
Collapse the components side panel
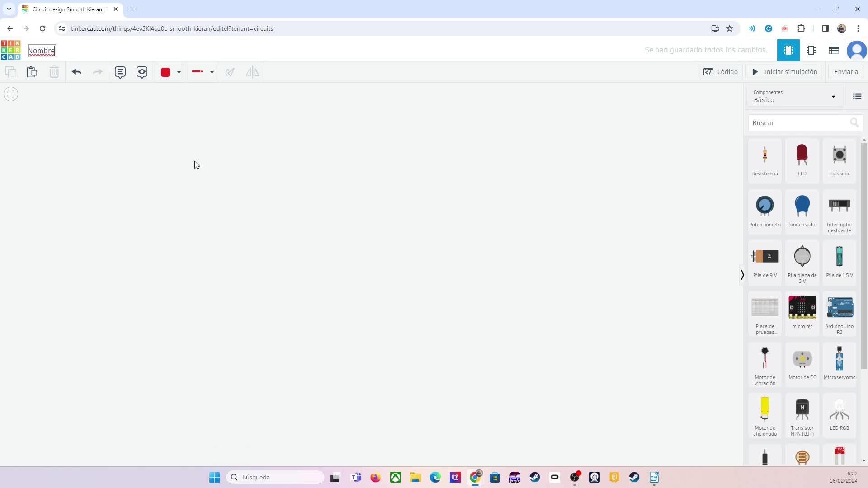[742, 275]
